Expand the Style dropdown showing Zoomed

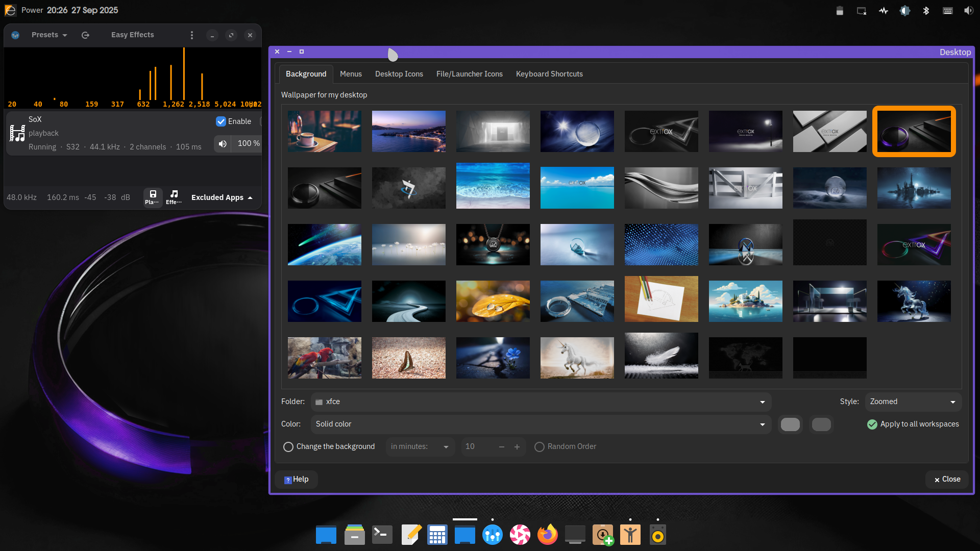[x=913, y=402]
